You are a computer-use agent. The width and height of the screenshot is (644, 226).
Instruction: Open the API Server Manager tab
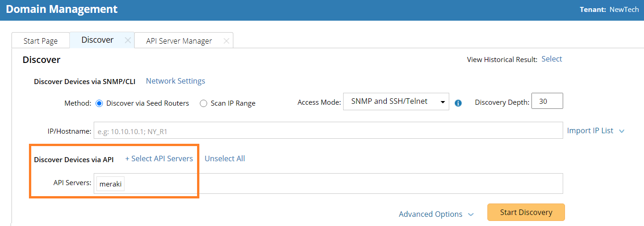179,41
